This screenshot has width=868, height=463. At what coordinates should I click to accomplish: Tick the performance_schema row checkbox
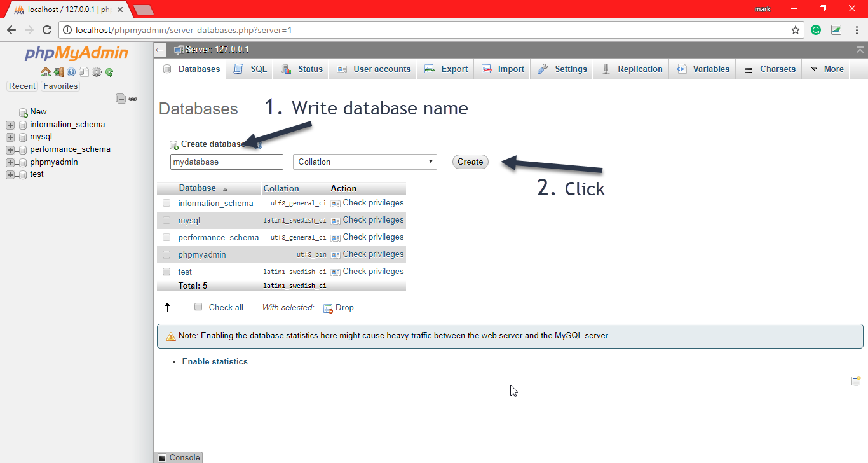pyautogui.click(x=166, y=237)
